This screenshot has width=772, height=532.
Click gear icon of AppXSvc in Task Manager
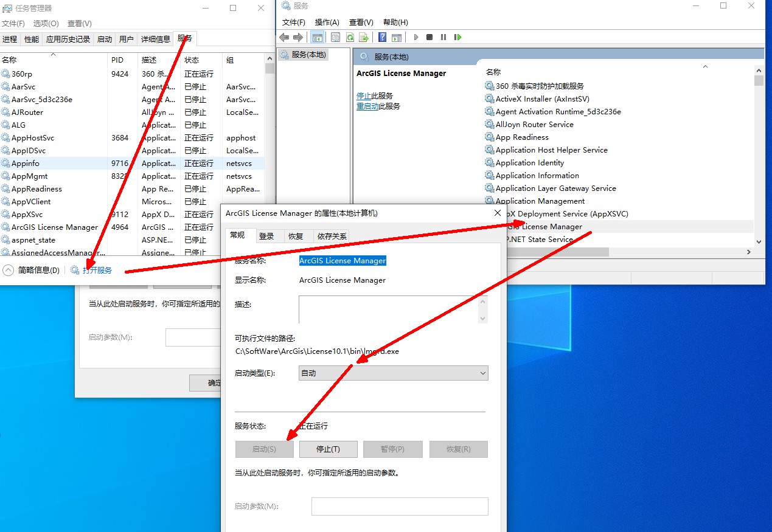(5, 214)
